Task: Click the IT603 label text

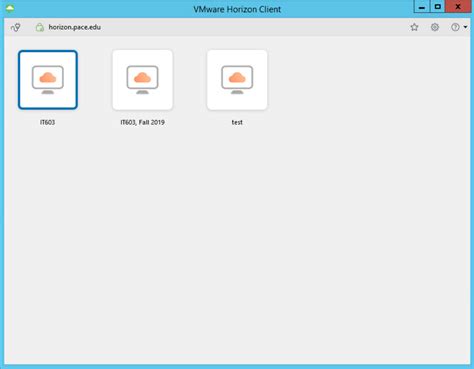Action: pyautogui.click(x=47, y=122)
